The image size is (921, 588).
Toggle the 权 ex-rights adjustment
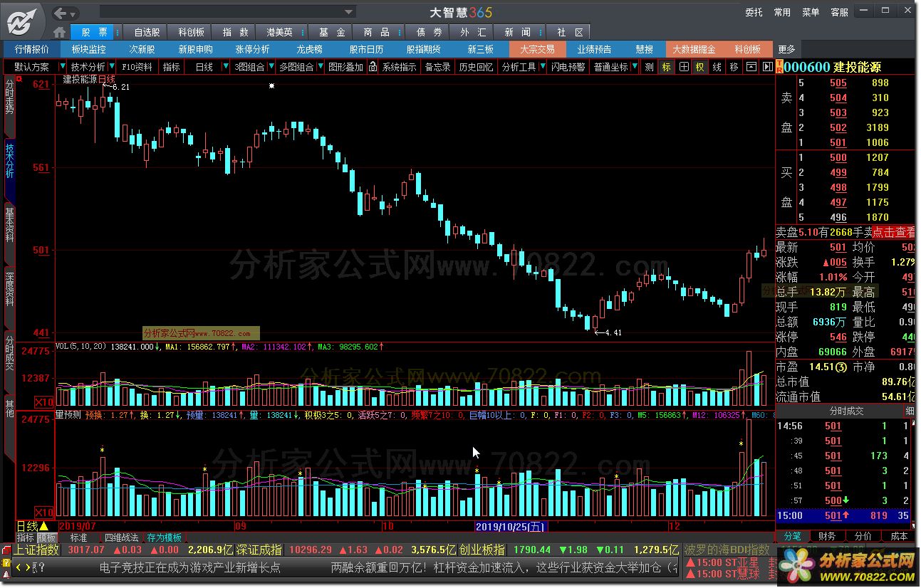700,67
